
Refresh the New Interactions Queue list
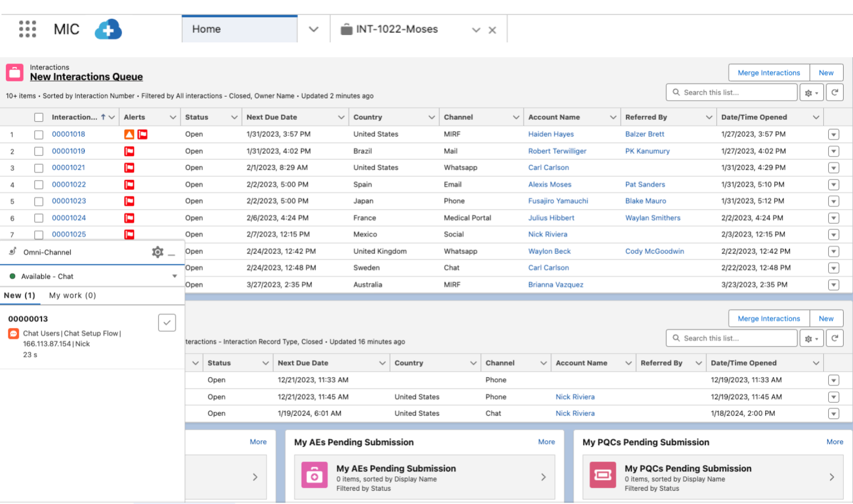[x=835, y=92]
